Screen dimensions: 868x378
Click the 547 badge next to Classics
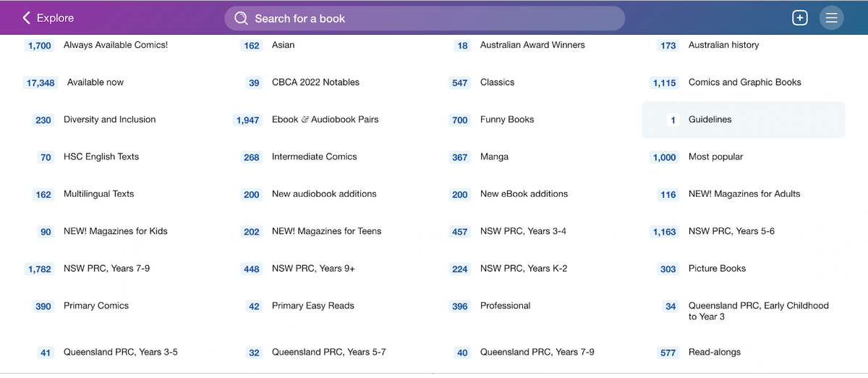click(x=460, y=83)
